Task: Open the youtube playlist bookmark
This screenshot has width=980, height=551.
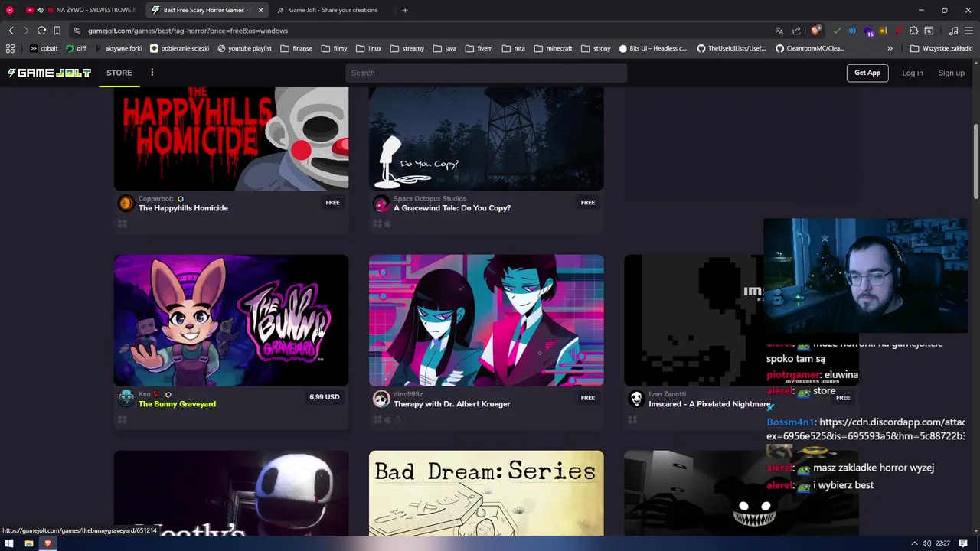Action: click(x=244, y=48)
